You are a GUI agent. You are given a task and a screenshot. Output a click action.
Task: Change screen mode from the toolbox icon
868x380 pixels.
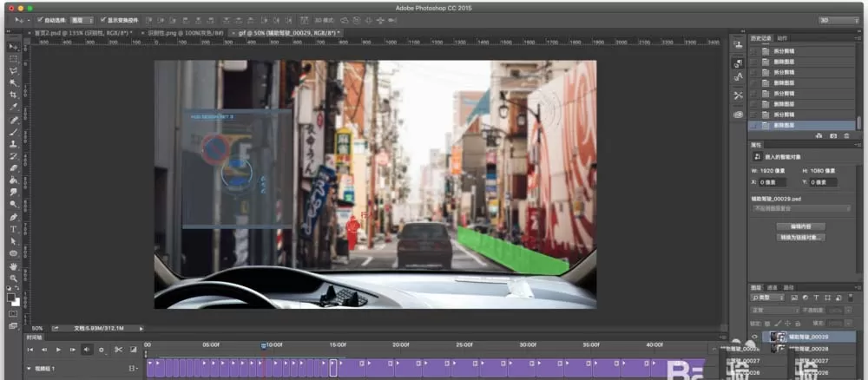coord(13,326)
